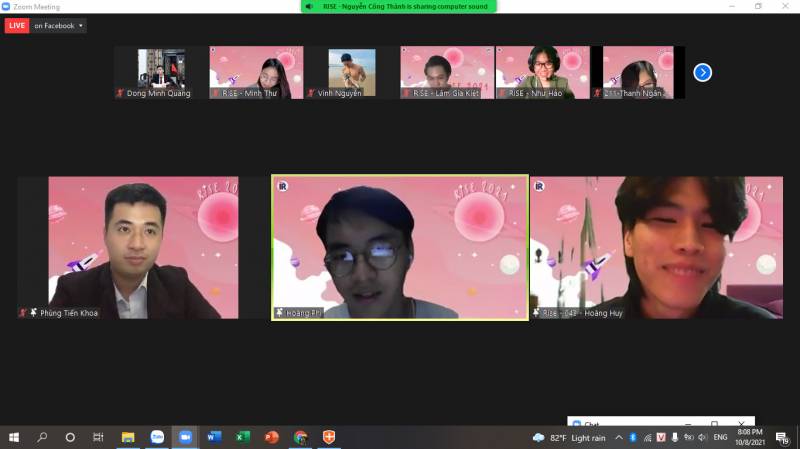Open Cortana from the taskbar

(x=70, y=437)
